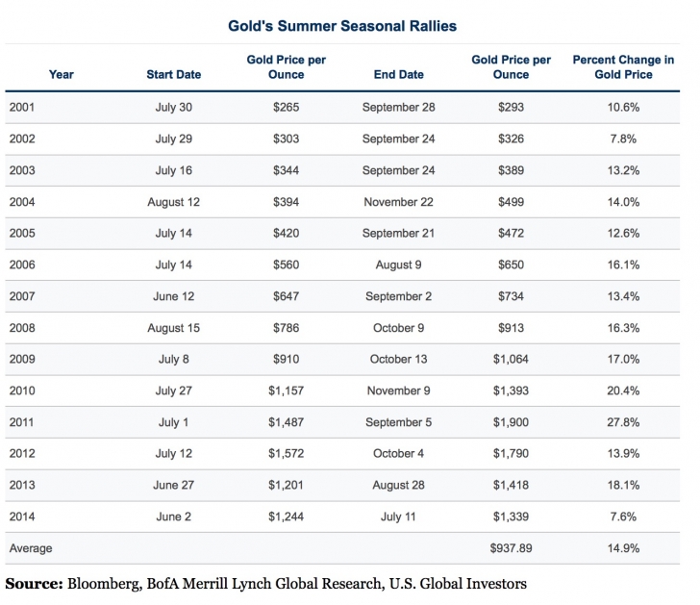The height and width of the screenshot is (605, 700).
Task: Click the "Gold's Summer Seasonal Rallies" title
Action: pyautogui.click(x=349, y=25)
